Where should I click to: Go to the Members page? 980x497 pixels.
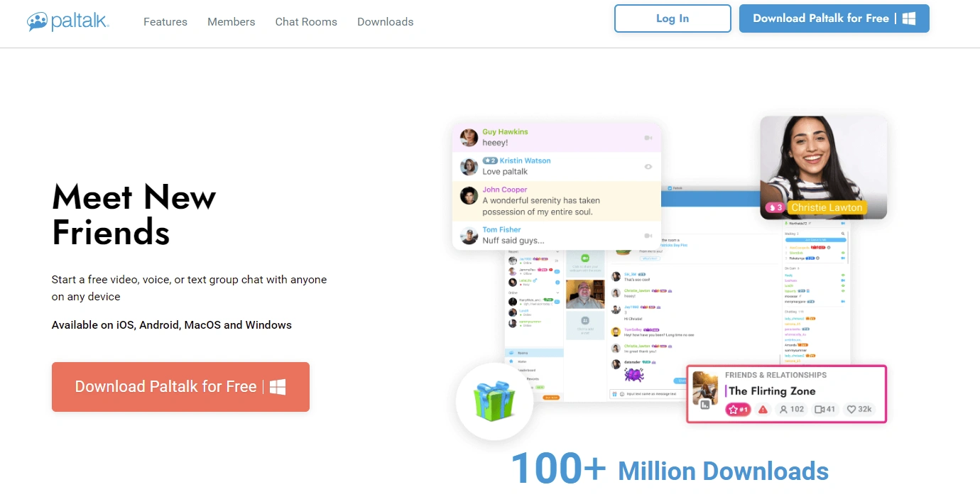(x=231, y=22)
